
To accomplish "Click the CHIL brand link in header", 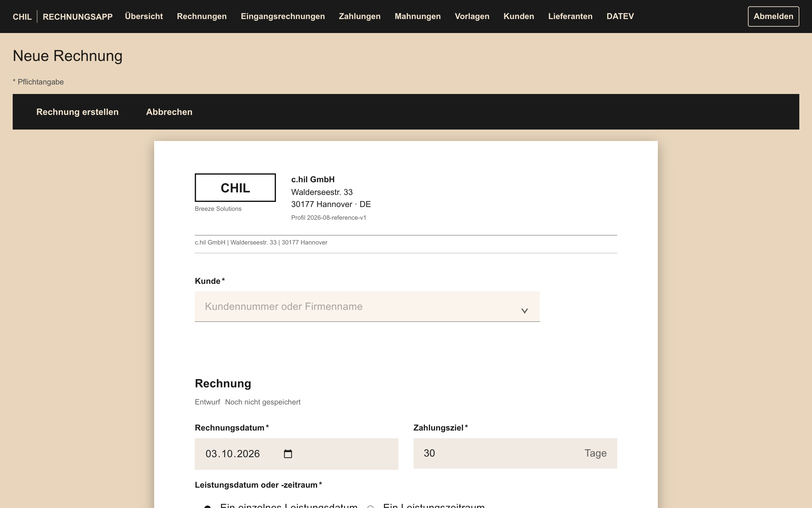I will (22, 17).
